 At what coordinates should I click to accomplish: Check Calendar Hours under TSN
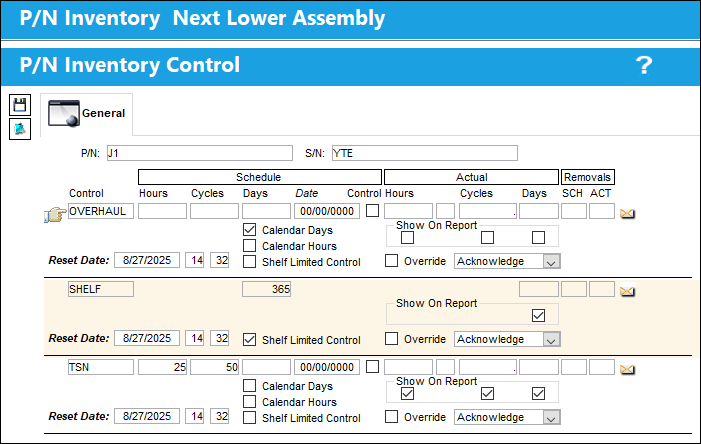point(249,401)
